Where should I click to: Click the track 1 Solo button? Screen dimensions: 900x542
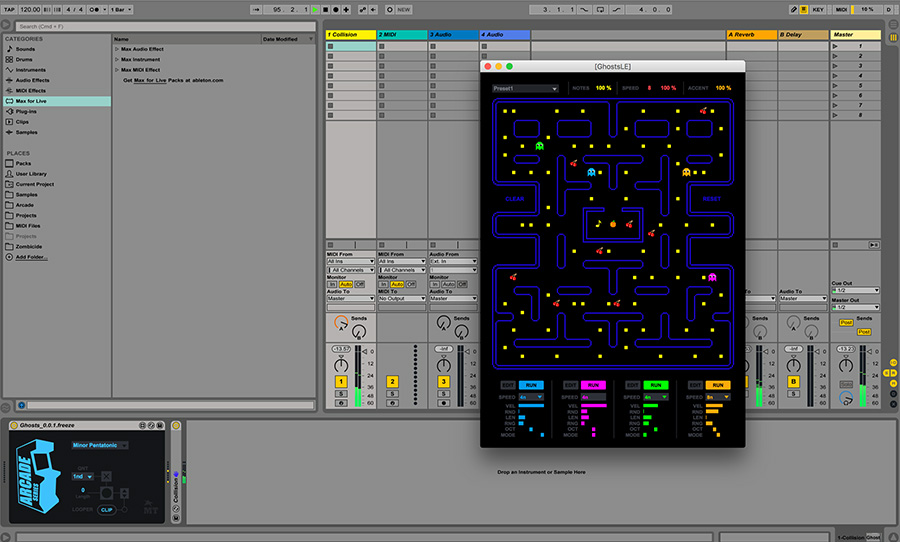click(341, 393)
